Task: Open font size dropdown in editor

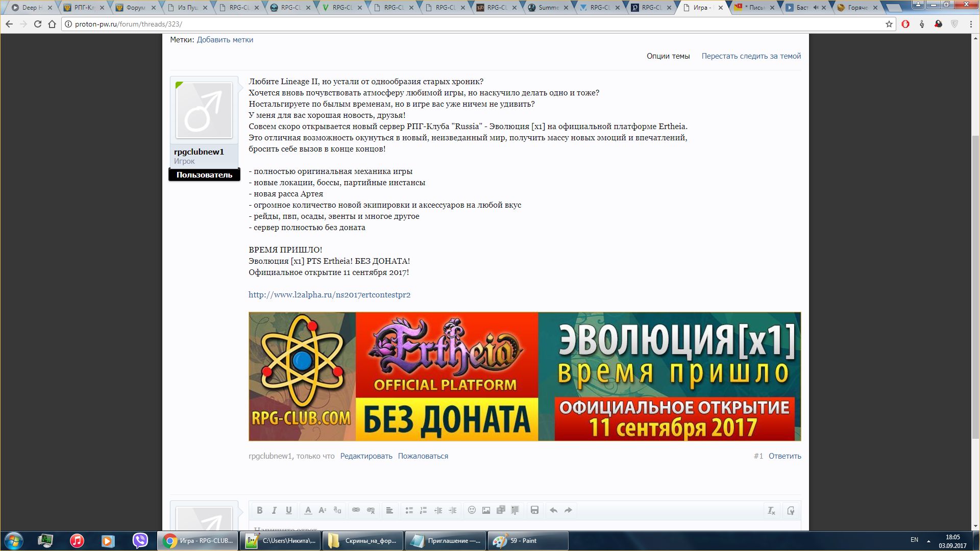Action: (x=323, y=510)
